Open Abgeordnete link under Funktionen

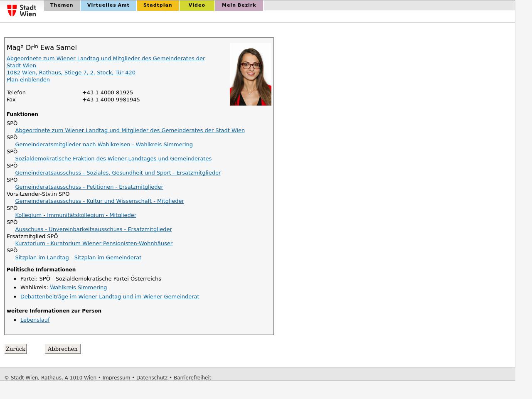[130, 130]
